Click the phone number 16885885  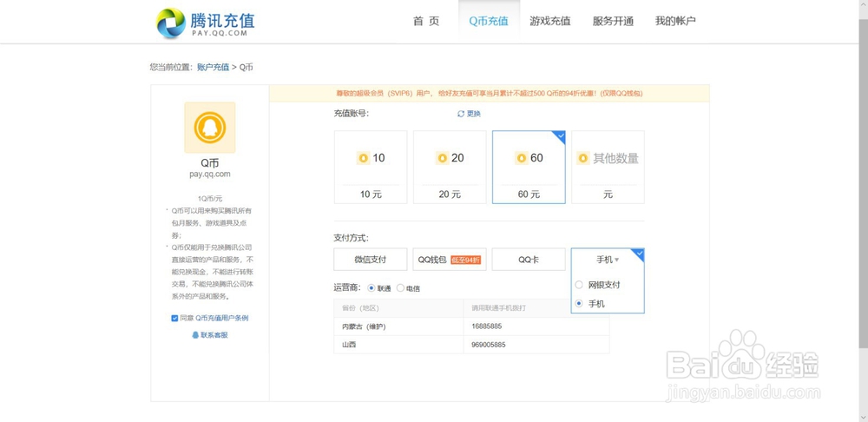[487, 326]
